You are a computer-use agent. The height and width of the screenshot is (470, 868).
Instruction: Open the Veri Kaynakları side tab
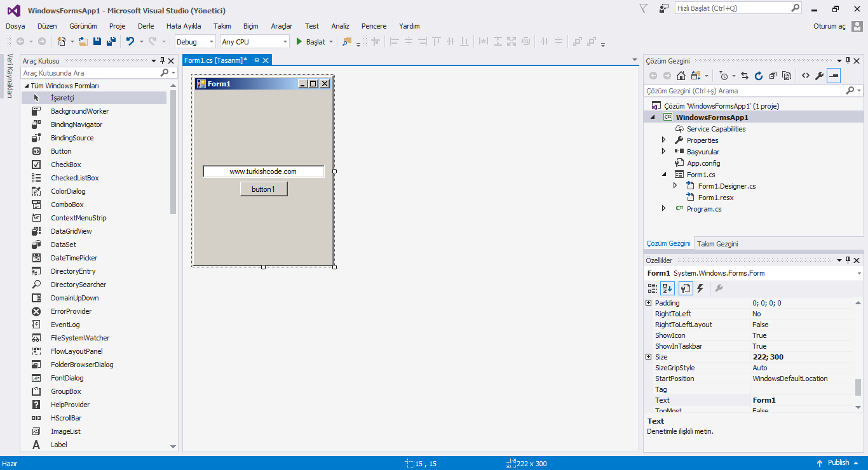[10, 76]
